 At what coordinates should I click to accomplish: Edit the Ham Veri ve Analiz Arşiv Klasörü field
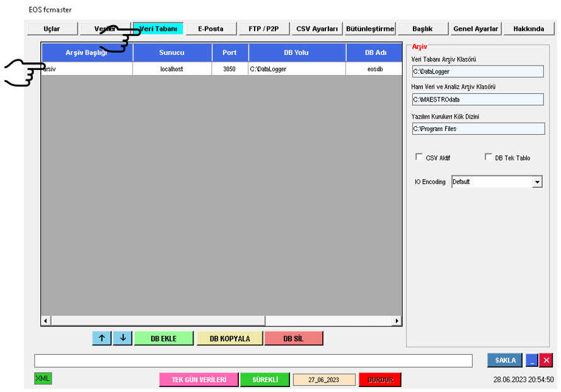point(478,100)
